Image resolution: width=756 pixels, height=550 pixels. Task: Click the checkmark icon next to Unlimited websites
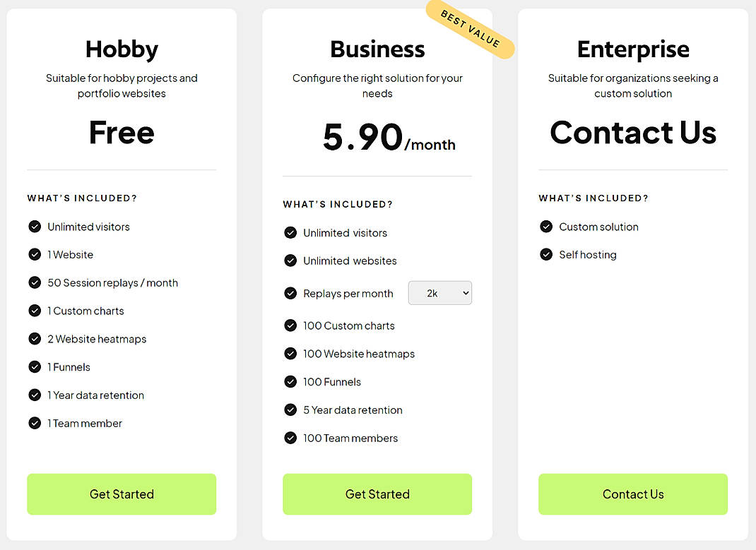(x=290, y=261)
